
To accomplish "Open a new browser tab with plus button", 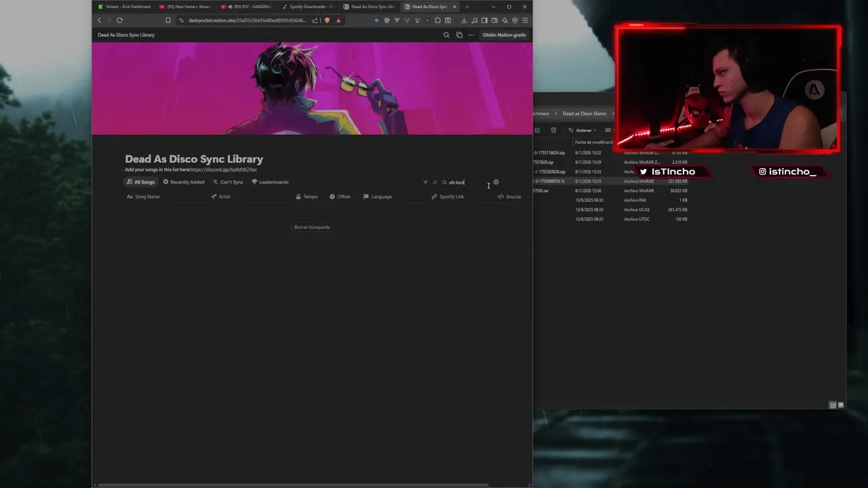I will coord(467,7).
